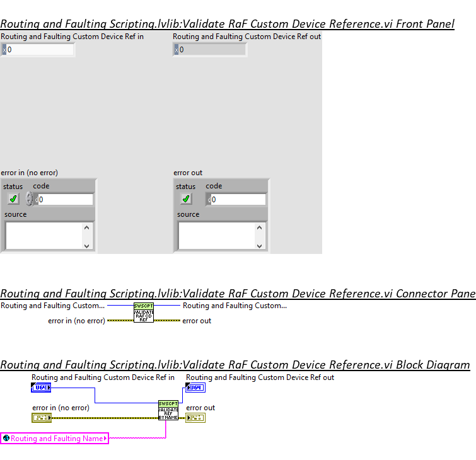The width and height of the screenshot is (476, 460).
Task: Click 'Routing and Faulting Custom Device Ref out' block diagram label
Action: point(260,377)
